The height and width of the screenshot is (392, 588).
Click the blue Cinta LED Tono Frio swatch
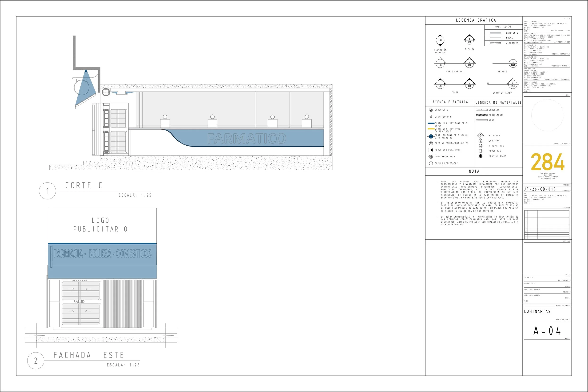pos(431,123)
